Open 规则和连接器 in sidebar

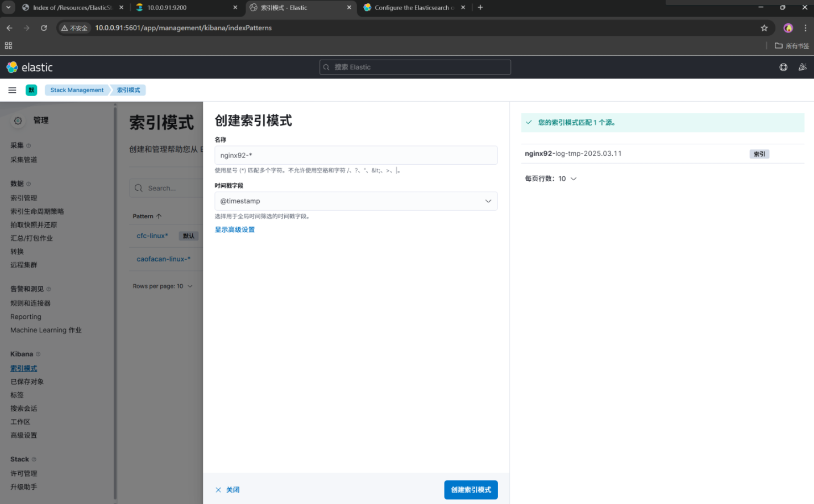pyautogui.click(x=30, y=303)
